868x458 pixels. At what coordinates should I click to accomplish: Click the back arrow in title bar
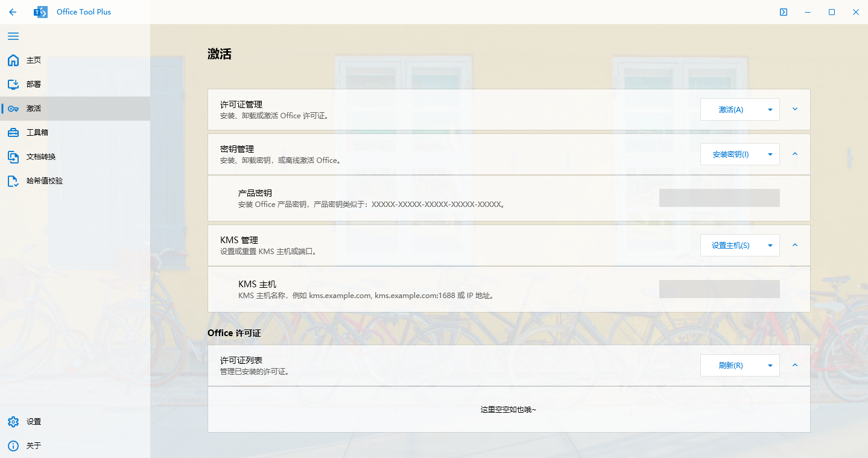13,12
